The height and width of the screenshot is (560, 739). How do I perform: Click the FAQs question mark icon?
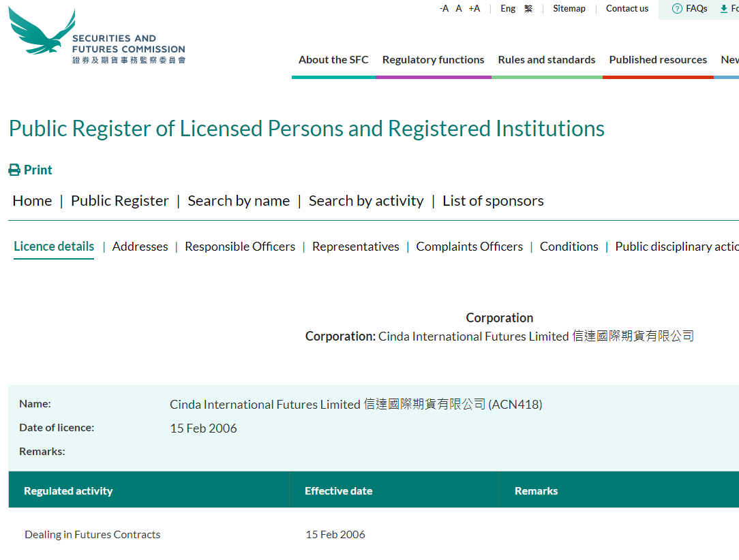click(677, 8)
